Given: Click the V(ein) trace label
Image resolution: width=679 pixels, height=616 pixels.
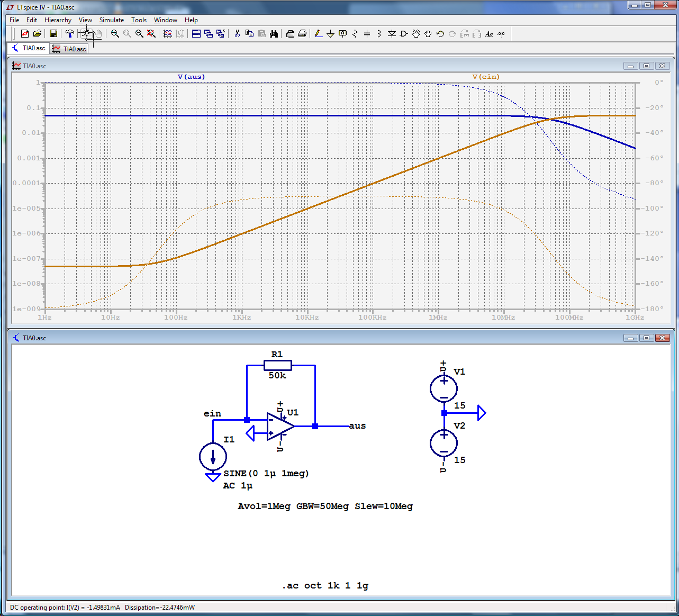Looking at the screenshot, I should pos(486,77).
